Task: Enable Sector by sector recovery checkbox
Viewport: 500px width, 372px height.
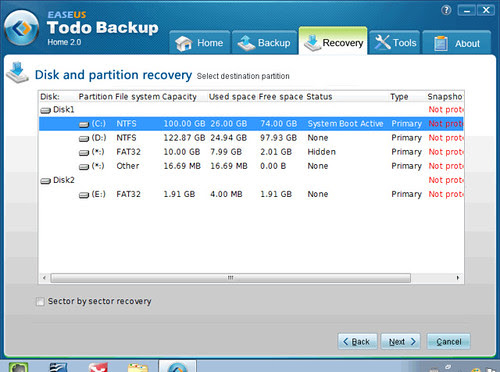Action: tap(40, 302)
